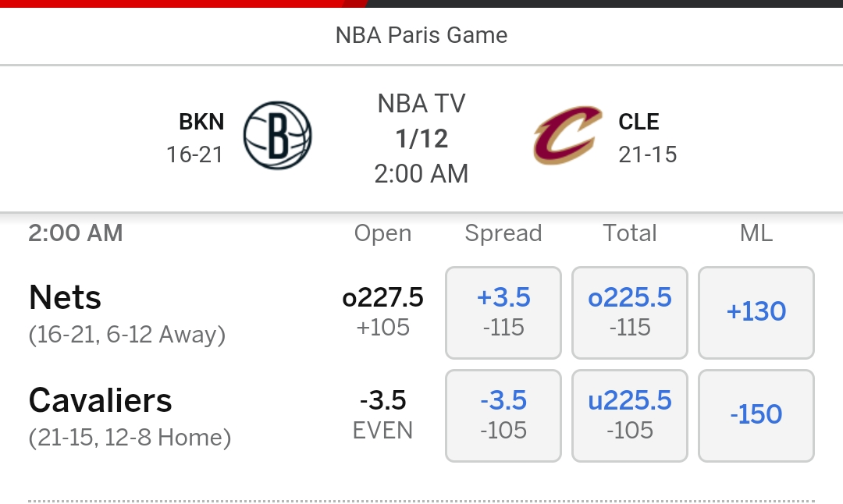Select the over 225.5 total for Nets
Screen dimensions: 843x504
click(x=629, y=312)
